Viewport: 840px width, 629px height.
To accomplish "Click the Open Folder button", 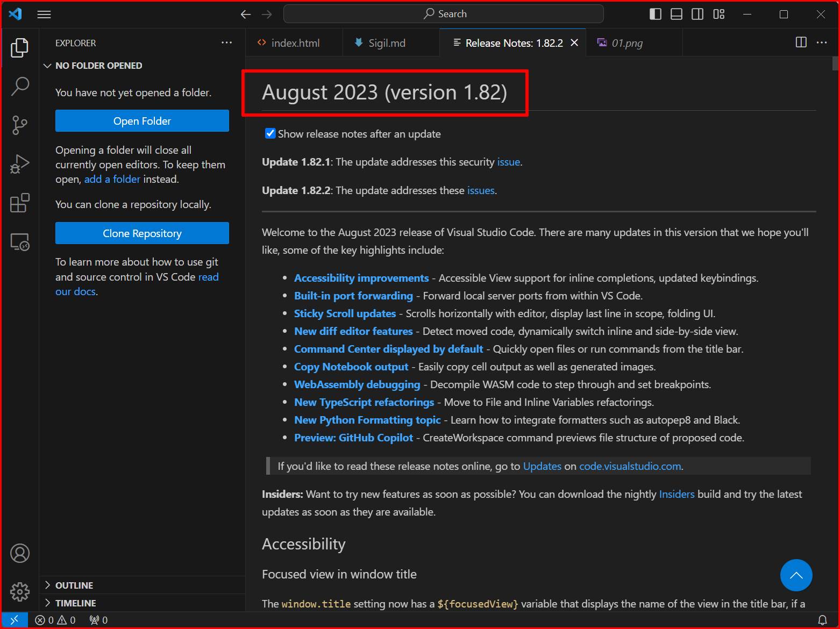I will [142, 121].
